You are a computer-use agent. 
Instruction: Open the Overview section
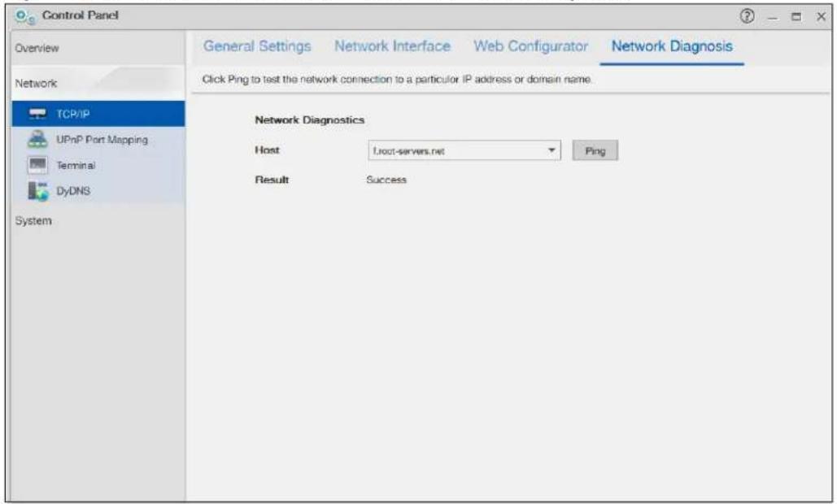[98, 48]
